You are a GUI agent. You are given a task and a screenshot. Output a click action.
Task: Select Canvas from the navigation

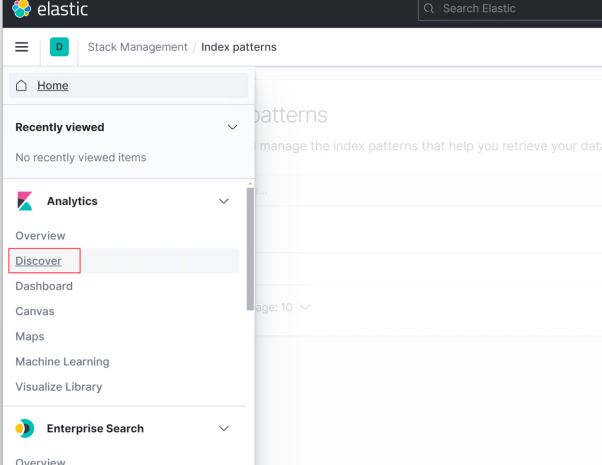coord(35,311)
